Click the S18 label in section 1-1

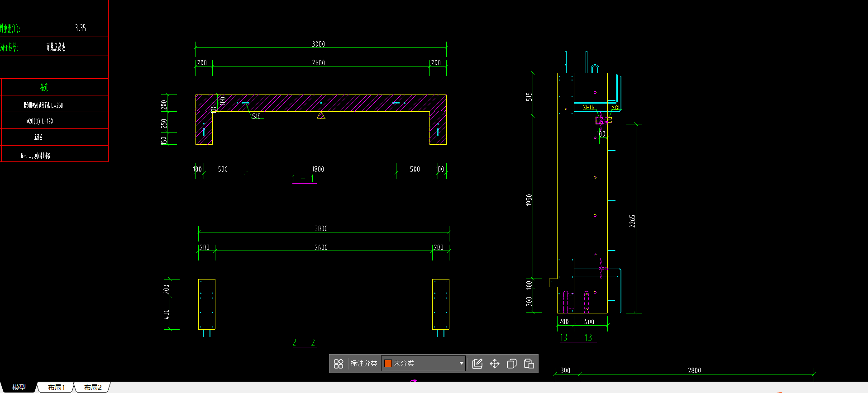click(257, 116)
